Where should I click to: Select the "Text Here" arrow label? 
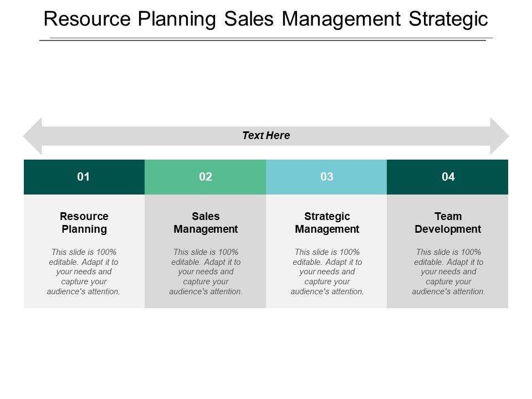(266, 135)
